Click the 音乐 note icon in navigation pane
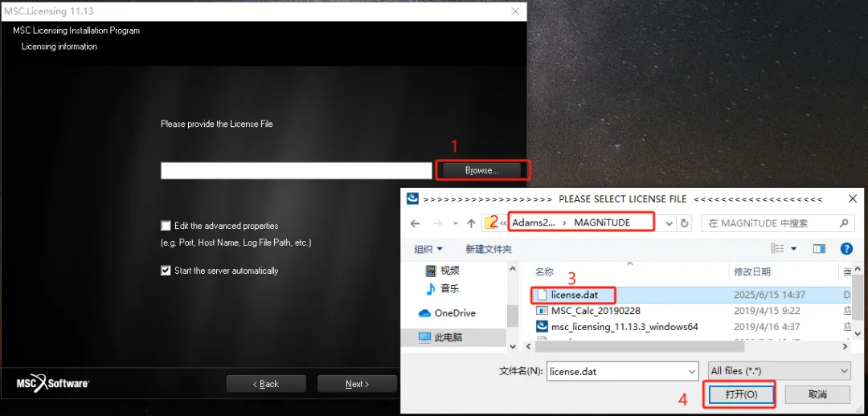Viewport: 868px width, 416px height. click(x=430, y=289)
